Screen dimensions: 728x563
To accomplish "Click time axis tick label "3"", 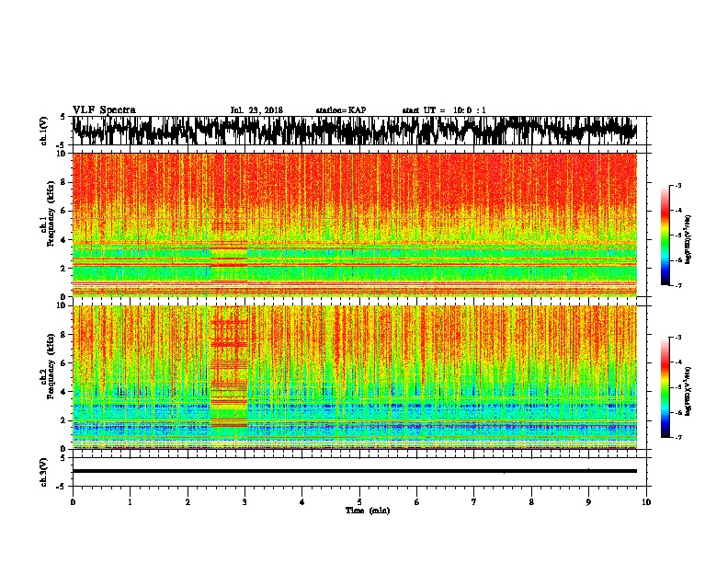I will (x=245, y=502).
